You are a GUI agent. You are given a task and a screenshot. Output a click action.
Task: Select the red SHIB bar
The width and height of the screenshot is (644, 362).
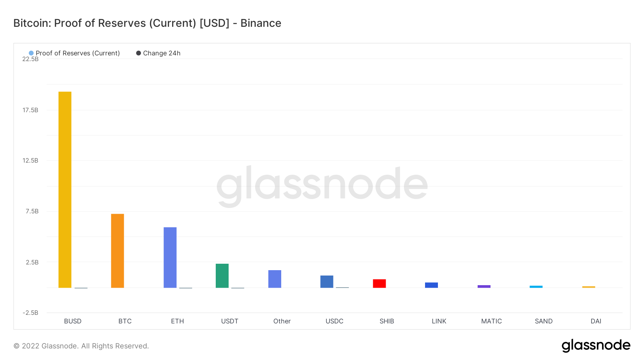point(379,284)
